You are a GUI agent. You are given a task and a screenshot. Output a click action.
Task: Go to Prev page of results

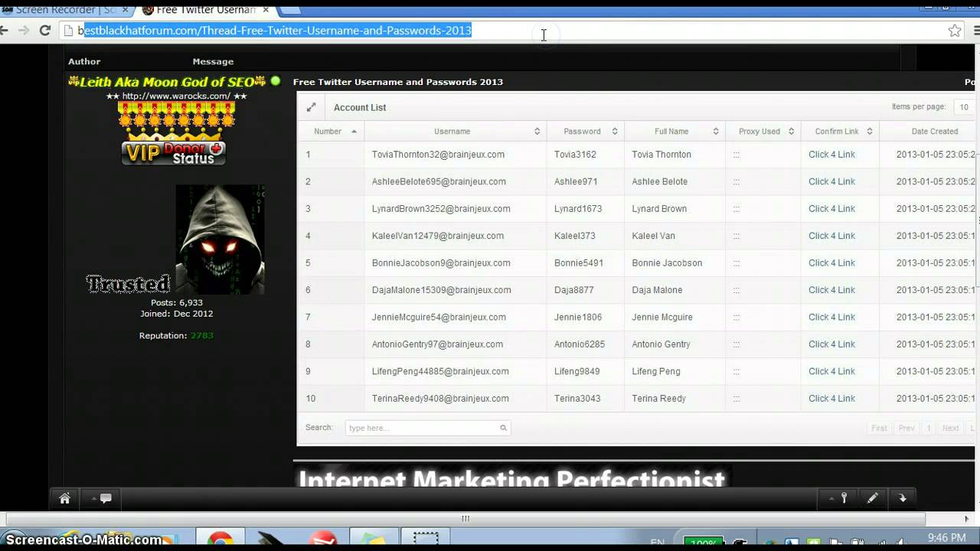point(906,428)
